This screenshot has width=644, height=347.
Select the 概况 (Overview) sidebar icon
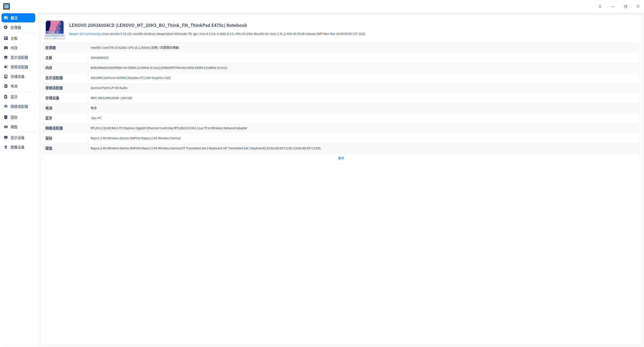[x=18, y=18]
